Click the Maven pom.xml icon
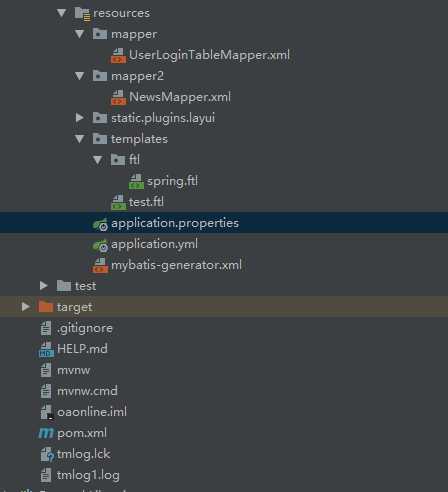The image size is (448, 492). point(46,433)
